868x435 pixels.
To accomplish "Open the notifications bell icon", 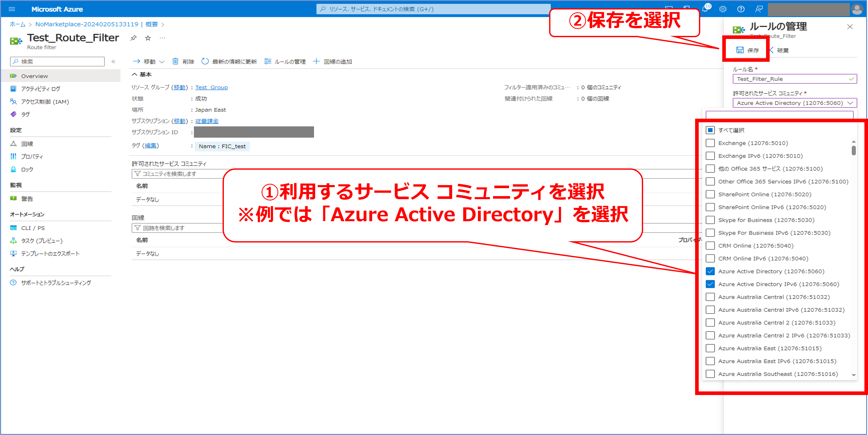I will pos(705,9).
